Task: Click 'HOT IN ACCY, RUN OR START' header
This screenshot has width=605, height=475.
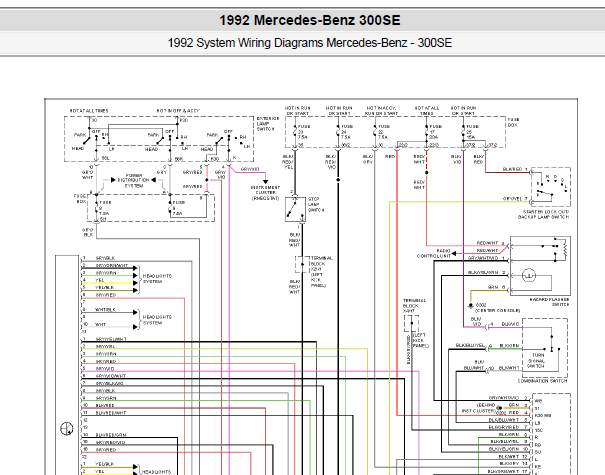Action: (381, 111)
